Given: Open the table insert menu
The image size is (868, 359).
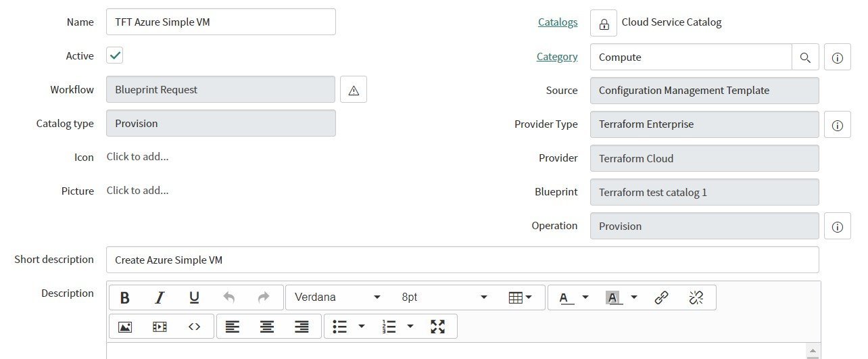Looking at the screenshot, I should click(x=520, y=297).
